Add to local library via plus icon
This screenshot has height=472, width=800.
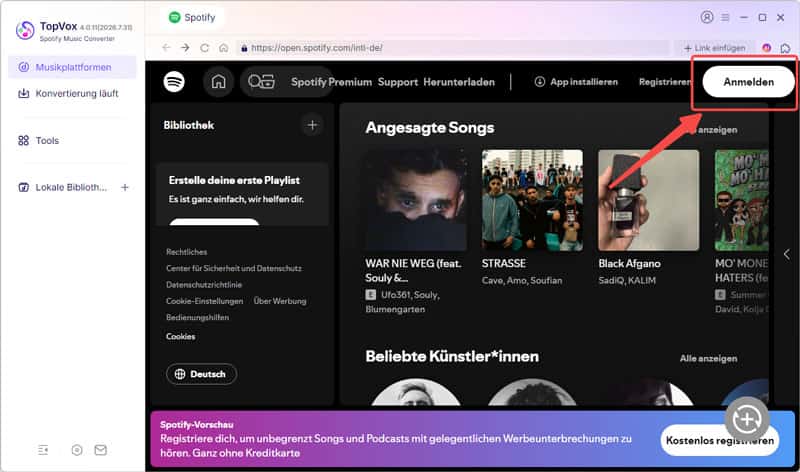124,187
